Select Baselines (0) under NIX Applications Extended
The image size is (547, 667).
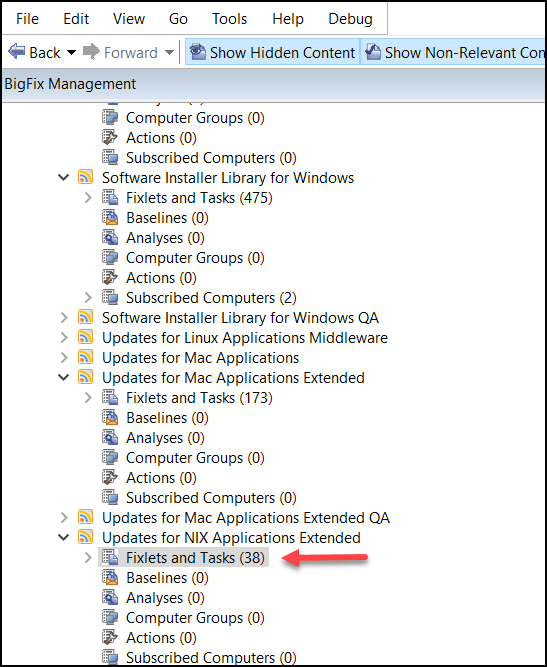pyautogui.click(x=167, y=577)
